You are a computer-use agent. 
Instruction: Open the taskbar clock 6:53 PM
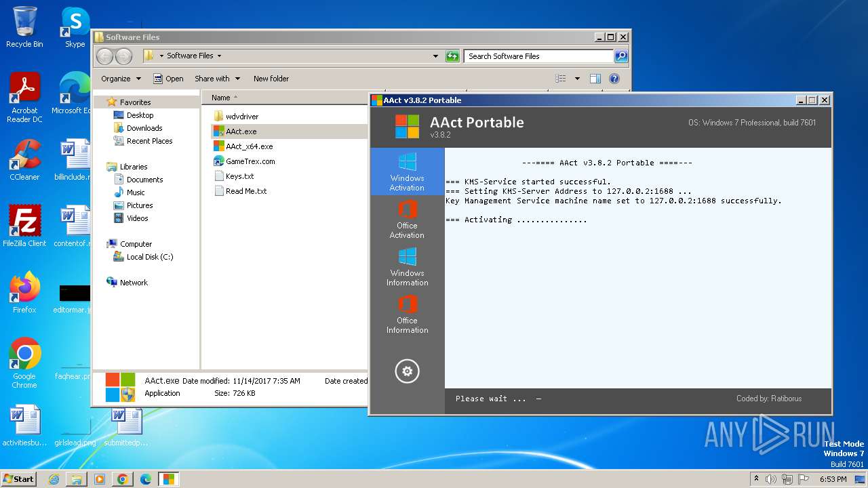pos(833,479)
